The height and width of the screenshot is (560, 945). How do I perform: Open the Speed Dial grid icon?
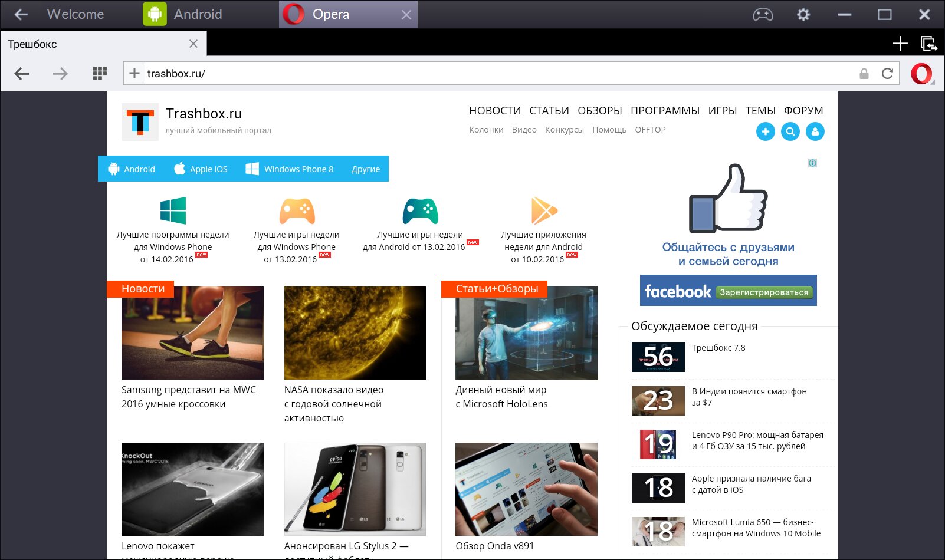(x=100, y=73)
